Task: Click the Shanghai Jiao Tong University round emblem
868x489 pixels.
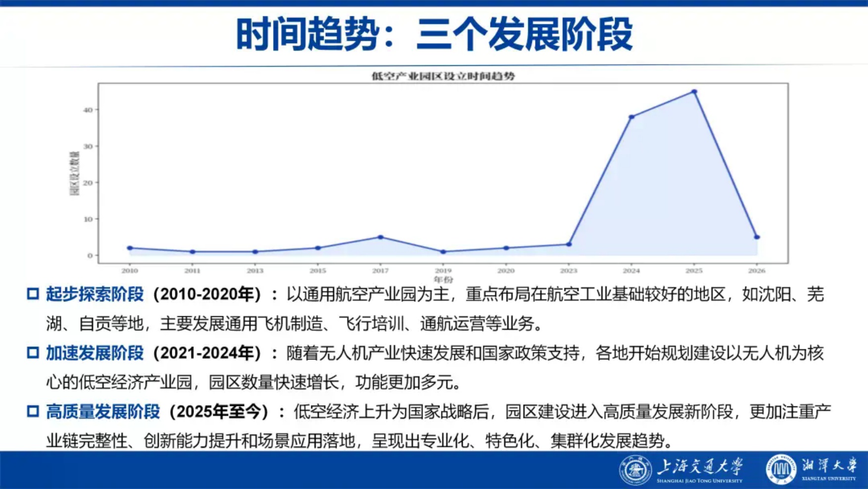Action: [635, 470]
